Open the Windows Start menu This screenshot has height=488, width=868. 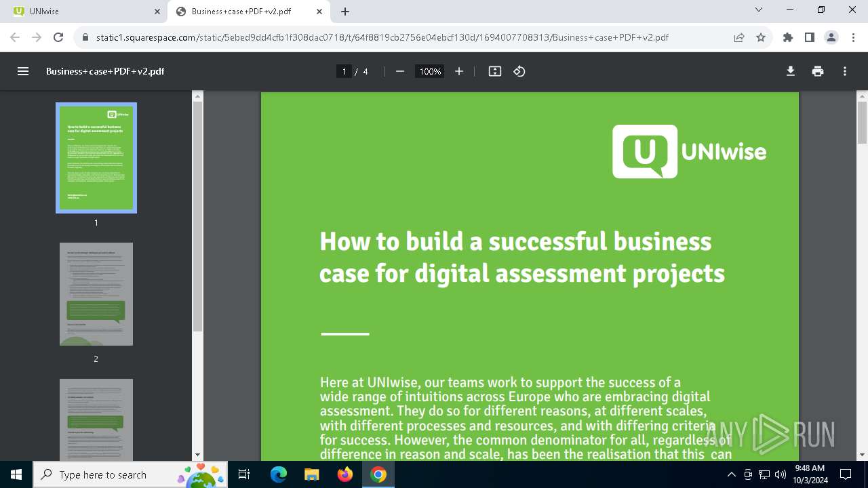[16, 474]
